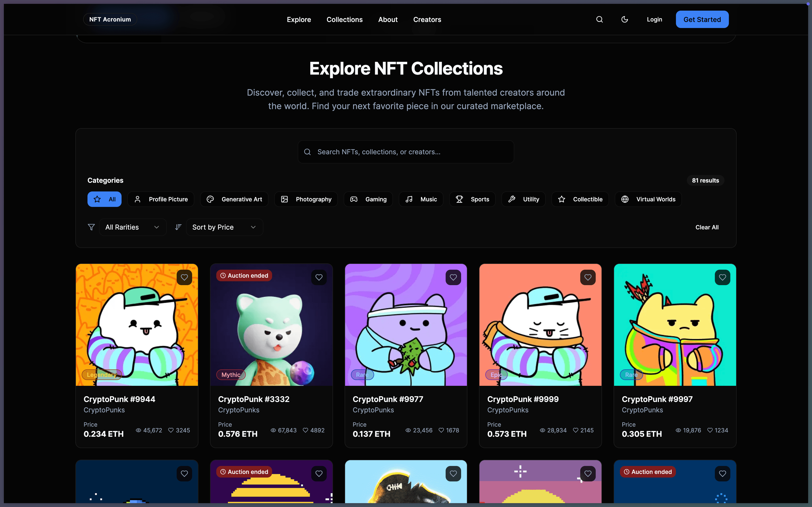Favorite CryptoPunk #9944 with heart icon
Screen dimensions: 812x507
(184, 277)
